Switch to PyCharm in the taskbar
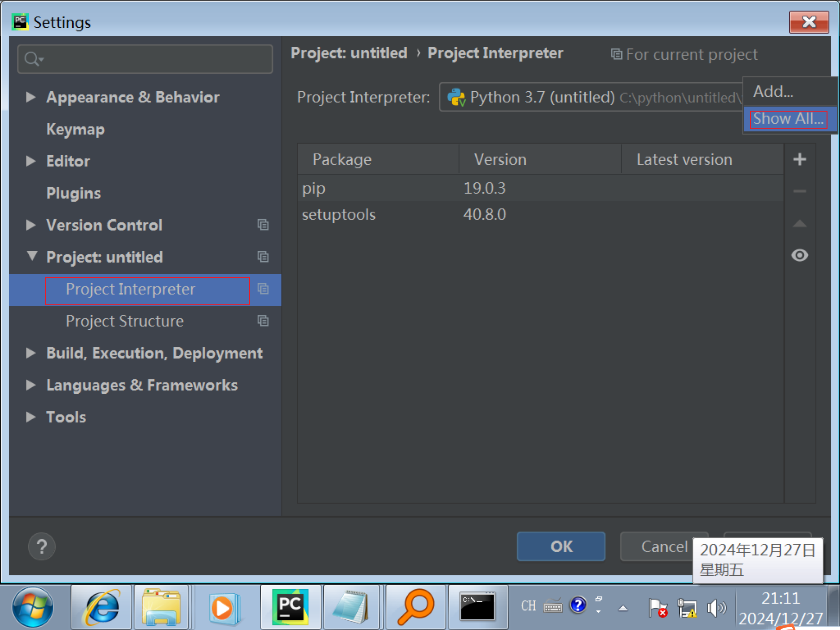This screenshot has width=840, height=630. pos(290,607)
